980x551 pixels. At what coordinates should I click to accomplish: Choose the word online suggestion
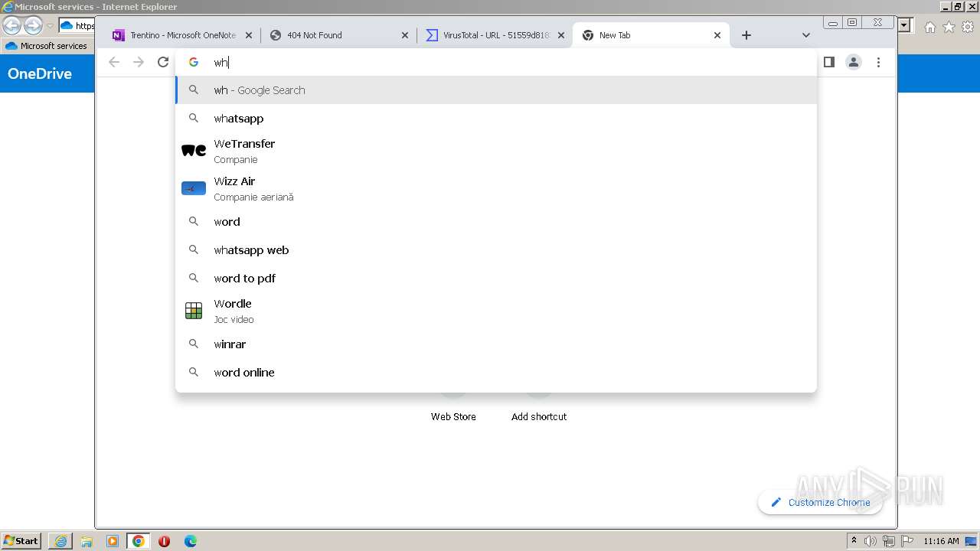coord(496,373)
